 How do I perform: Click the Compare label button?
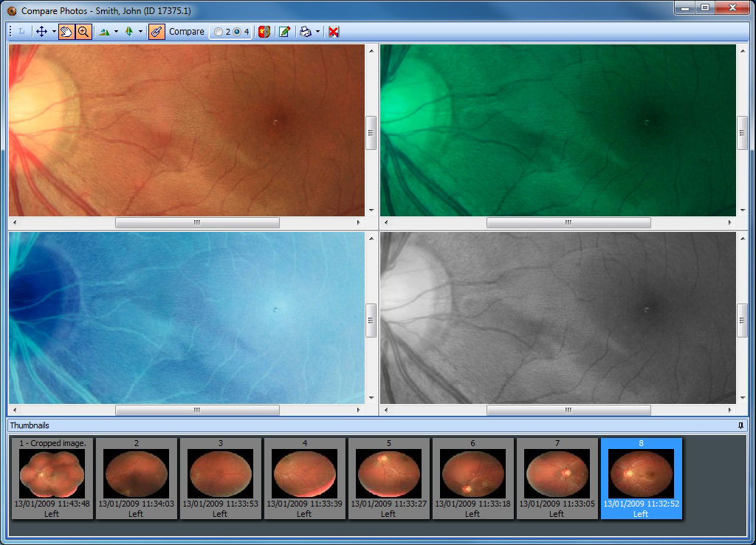[x=187, y=32]
